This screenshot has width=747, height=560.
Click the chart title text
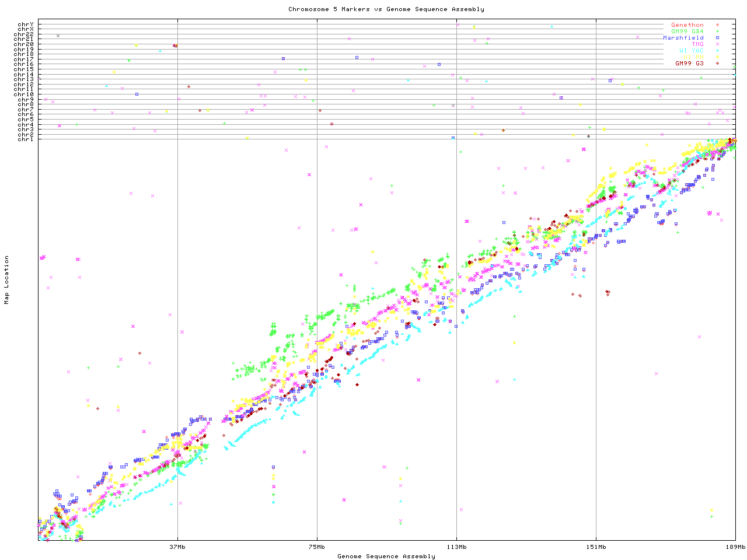click(386, 9)
